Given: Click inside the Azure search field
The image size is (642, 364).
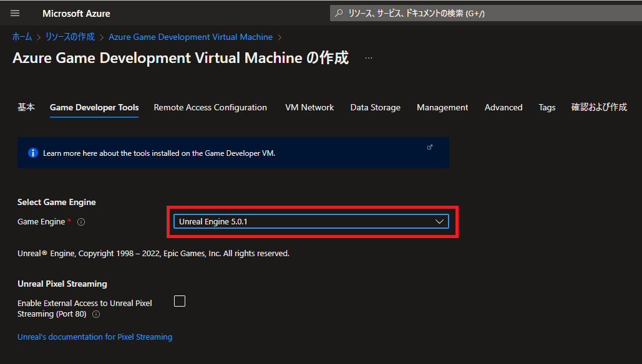Looking at the screenshot, I should [x=437, y=12].
